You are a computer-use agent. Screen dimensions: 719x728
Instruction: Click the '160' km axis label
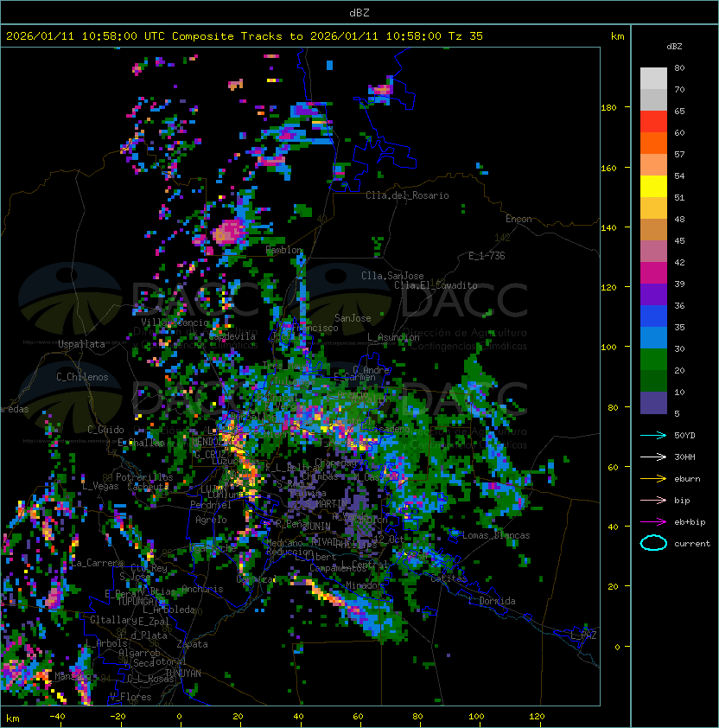click(608, 168)
